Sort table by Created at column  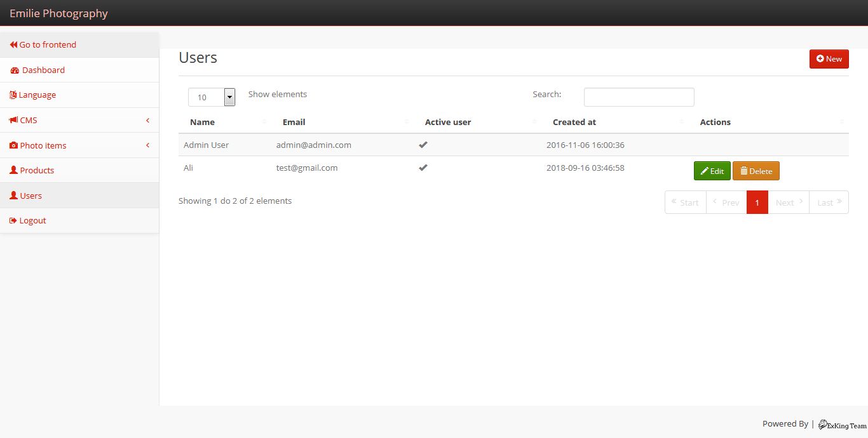click(615, 122)
